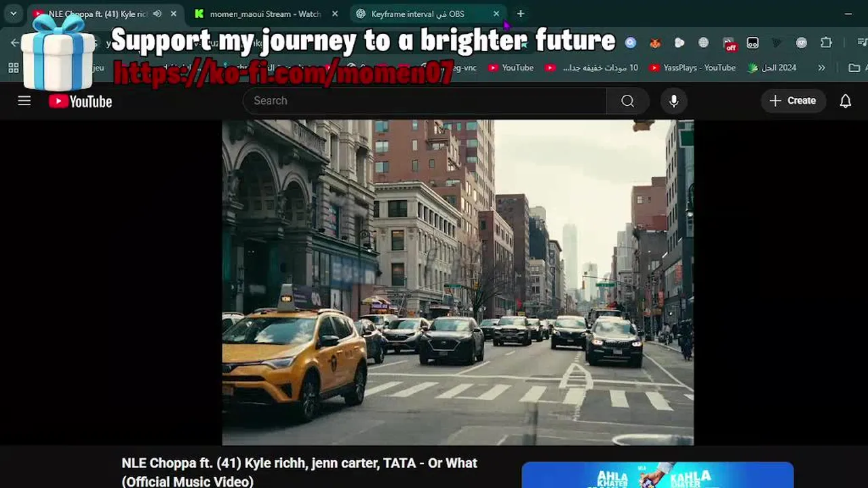Open the blue magnifier search extension
This screenshot has width=868, height=488.
click(x=631, y=43)
